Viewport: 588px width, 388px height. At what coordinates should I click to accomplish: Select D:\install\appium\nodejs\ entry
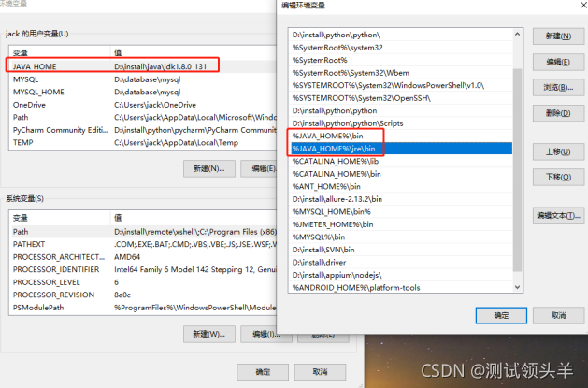coord(402,275)
